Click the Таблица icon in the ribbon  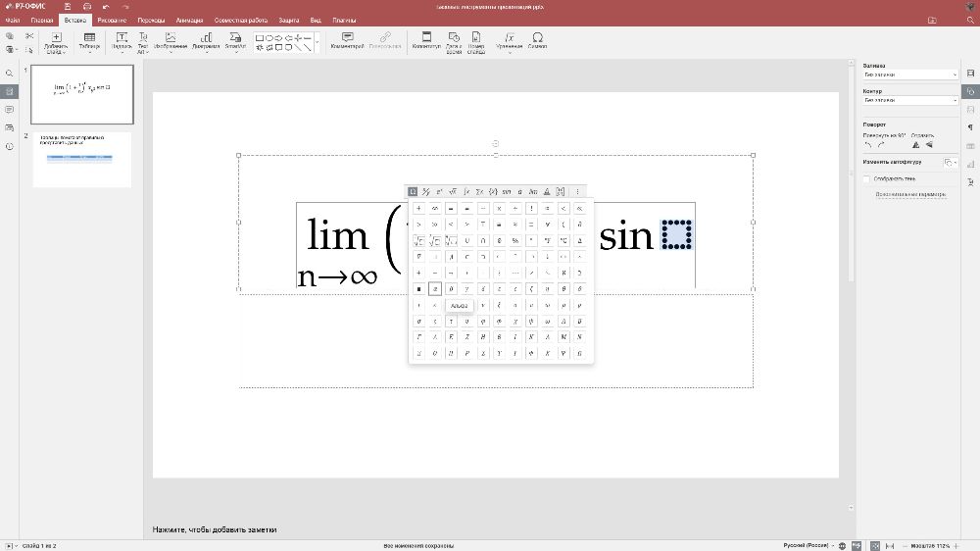coord(89,40)
